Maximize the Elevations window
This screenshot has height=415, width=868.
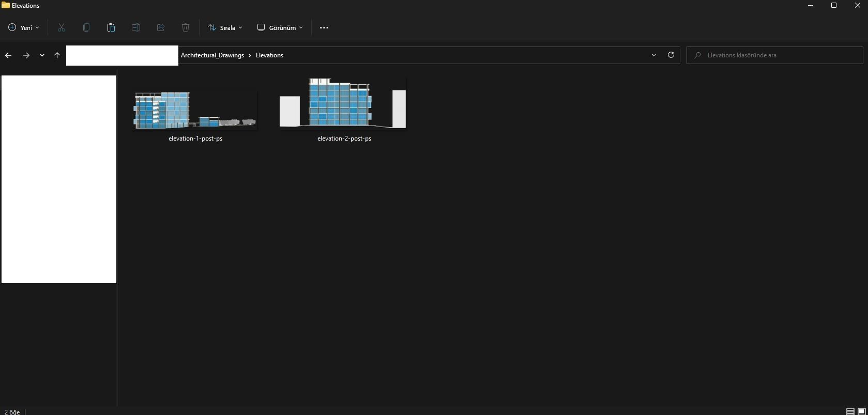coord(834,6)
